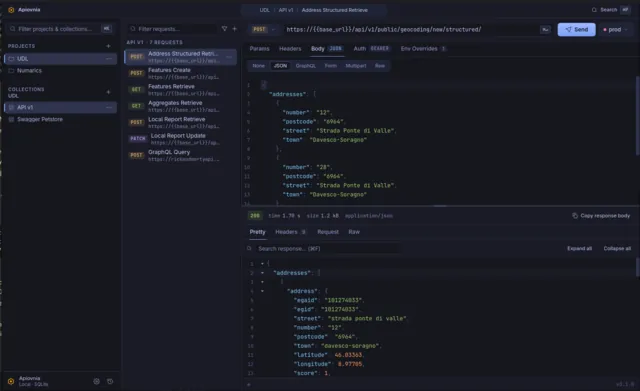The height and width of the screenshot is (391, 640).
Task: Open the POST method dropdown in the URL bar
Action: (x=263, y=29)
